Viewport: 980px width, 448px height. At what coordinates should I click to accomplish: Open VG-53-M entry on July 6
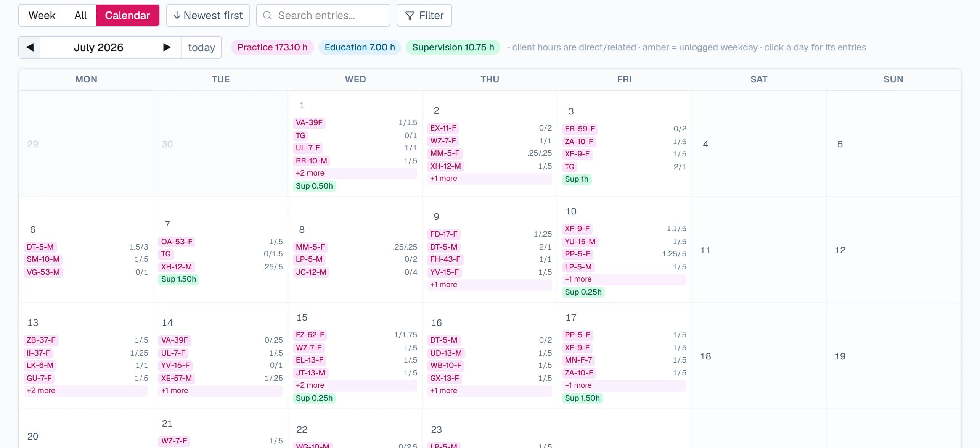pos(43,272)
